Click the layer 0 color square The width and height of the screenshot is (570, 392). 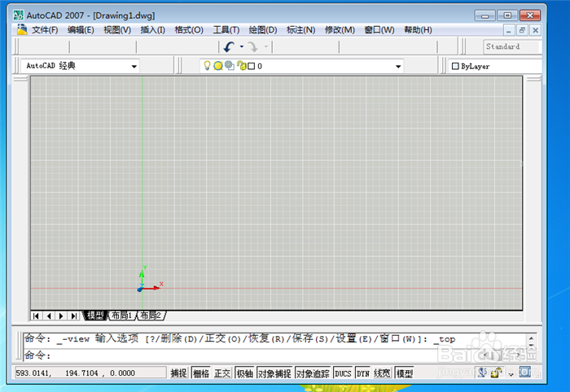pyautogui.click(x=251, y=66)
